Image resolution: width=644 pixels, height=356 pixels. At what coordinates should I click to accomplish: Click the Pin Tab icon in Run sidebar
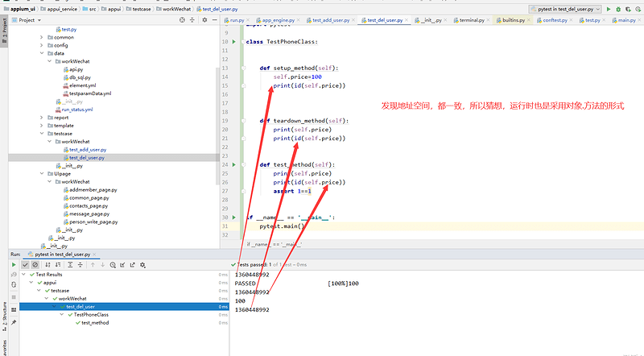pyautogui.click(x=14, y=322)
